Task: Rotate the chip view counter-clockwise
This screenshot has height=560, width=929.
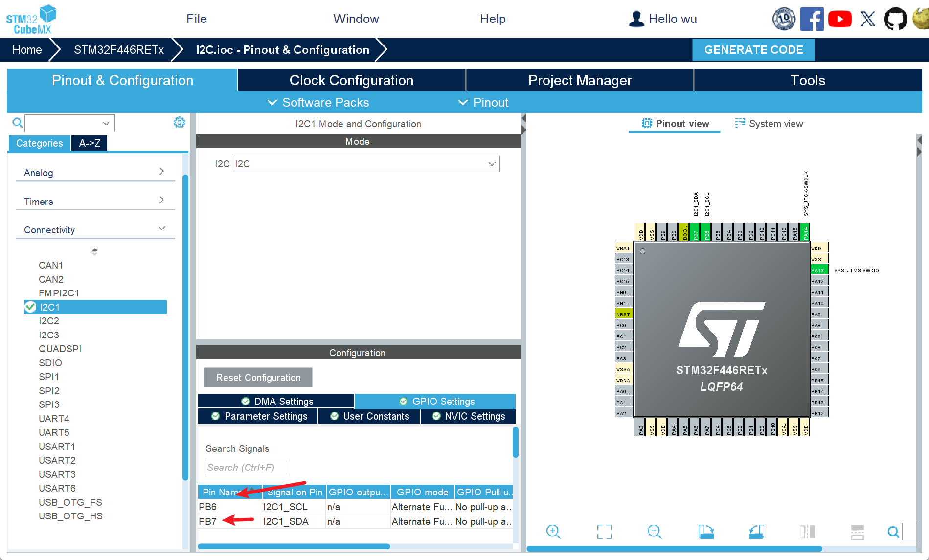Action: (756, 532)
